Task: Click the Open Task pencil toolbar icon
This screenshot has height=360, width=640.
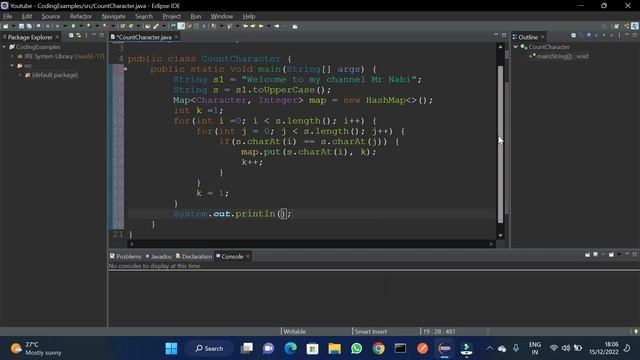Action: pyautogui.click(x=156, y=26)
